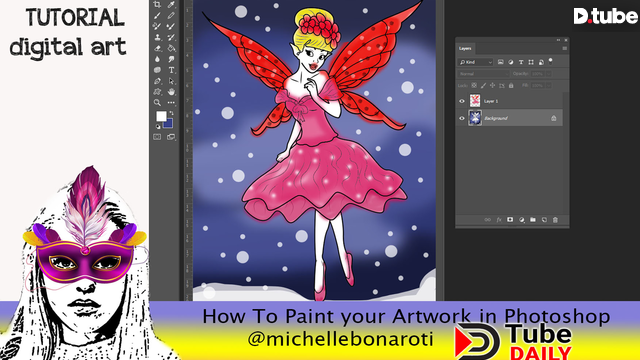
Task: Create a new layer group folder
Action: [533, 220]
